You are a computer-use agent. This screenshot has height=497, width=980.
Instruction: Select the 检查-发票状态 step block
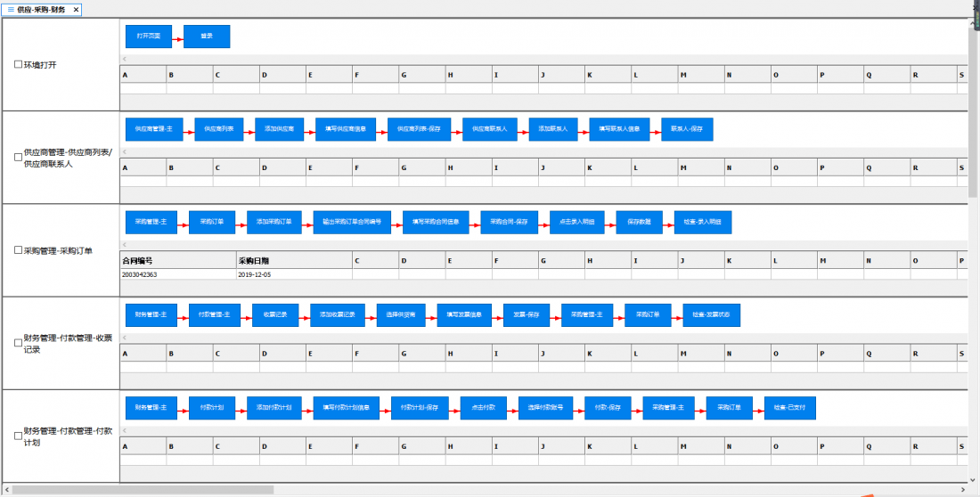tap(712, 315)
